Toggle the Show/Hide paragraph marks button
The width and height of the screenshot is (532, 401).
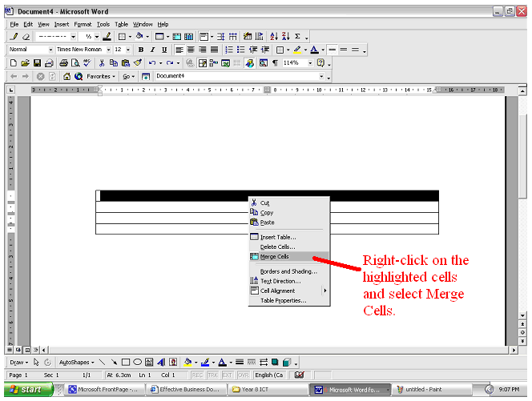tap(275, 62)
